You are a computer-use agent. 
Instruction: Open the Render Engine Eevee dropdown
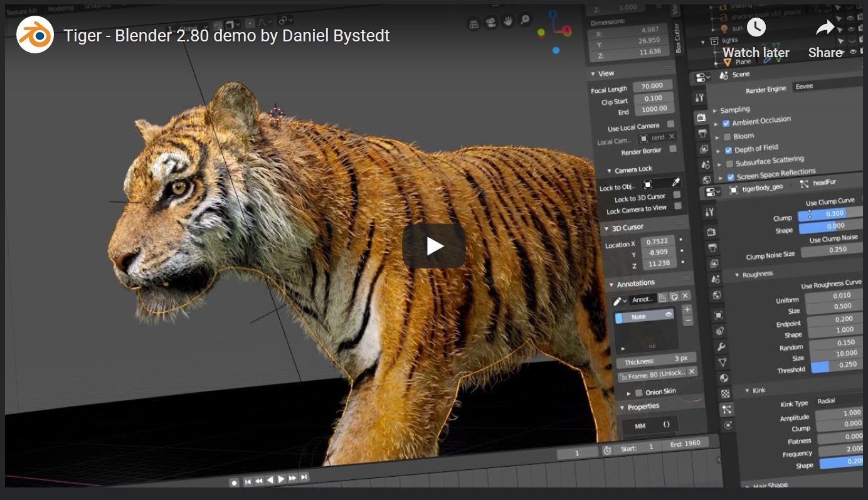pos(827,86)
